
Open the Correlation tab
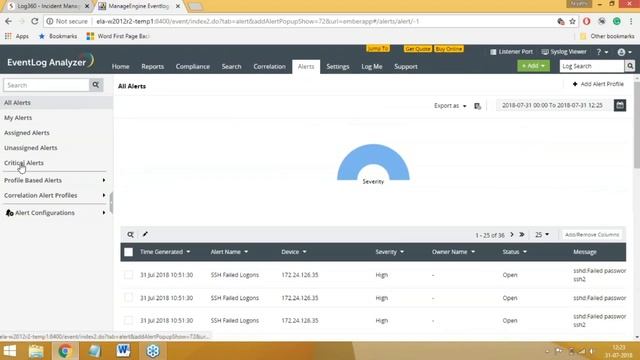coord(269,67)
